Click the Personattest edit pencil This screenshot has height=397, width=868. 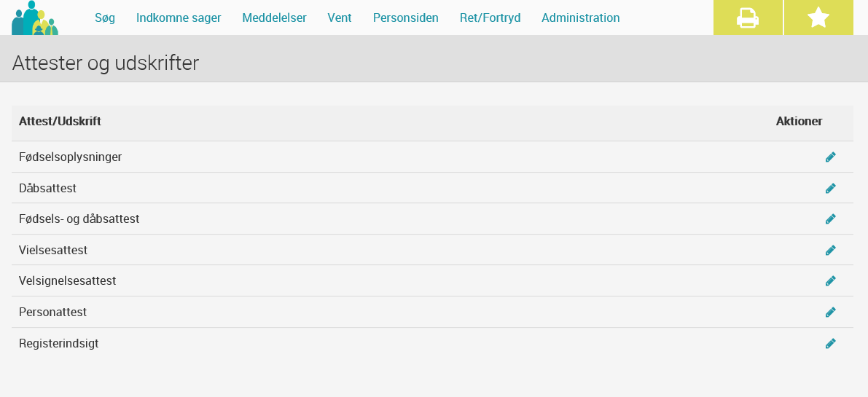click(x=830, y=313)
